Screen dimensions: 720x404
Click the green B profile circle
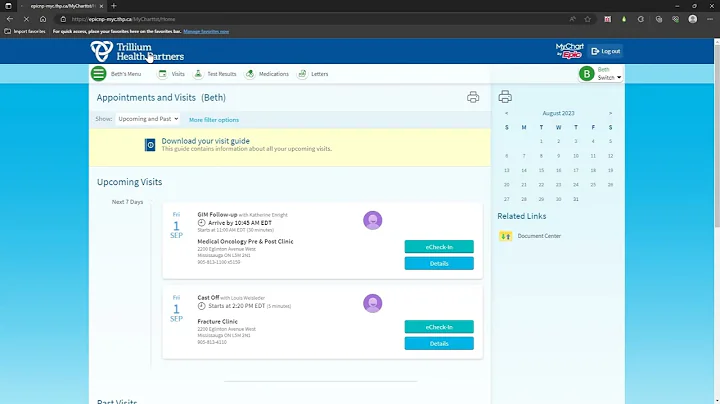[x=586, y=73]
